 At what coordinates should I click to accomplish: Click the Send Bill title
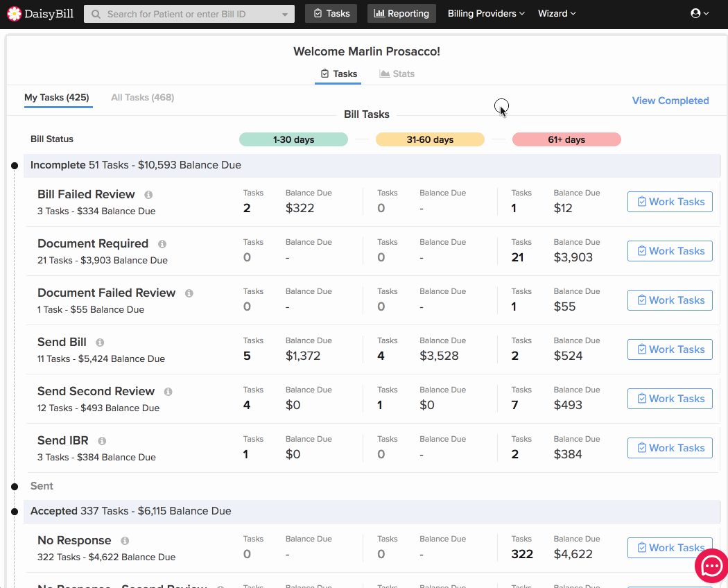click(x=62, y=342)
